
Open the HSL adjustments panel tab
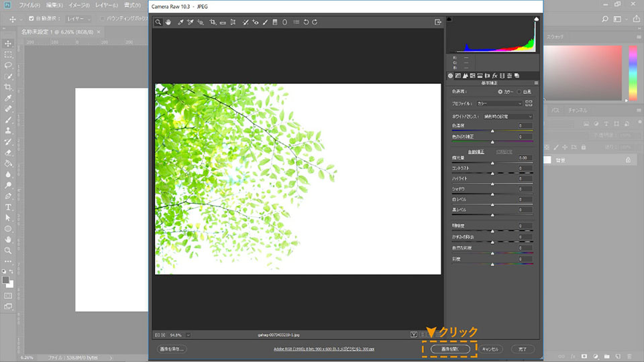(x=473, y=76)
